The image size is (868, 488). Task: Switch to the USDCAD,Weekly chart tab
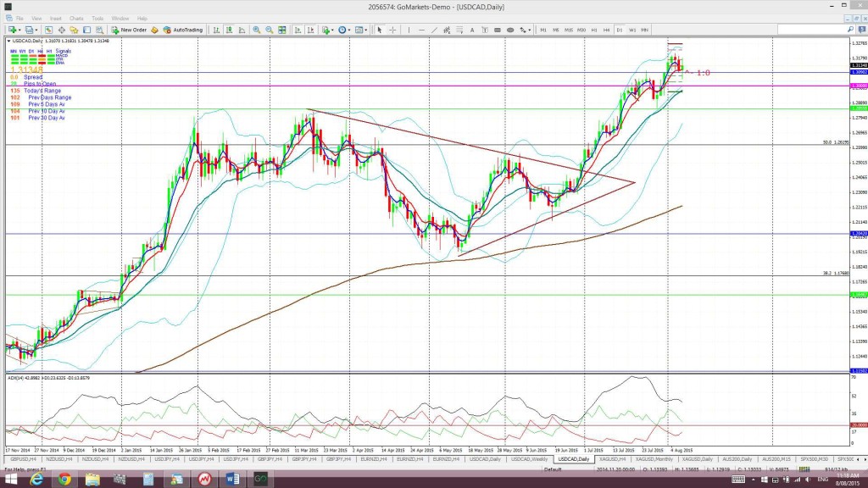[529, 459]
